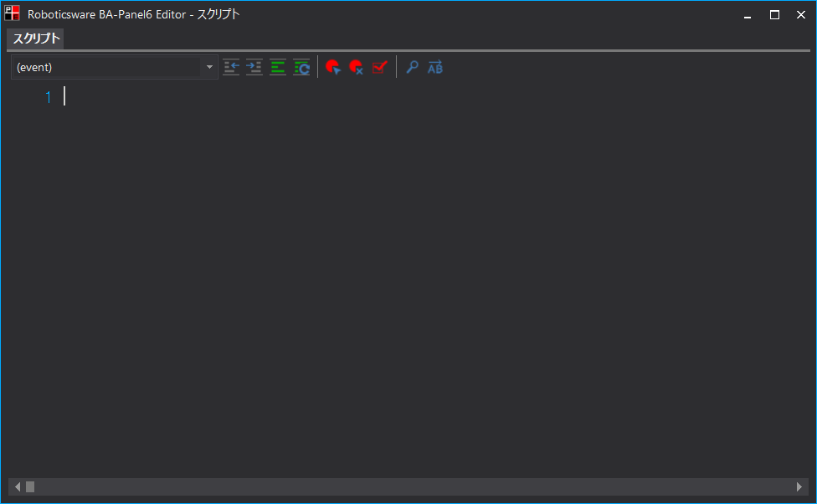
Task: Click the green align lines icon
Action: (278, 67)
